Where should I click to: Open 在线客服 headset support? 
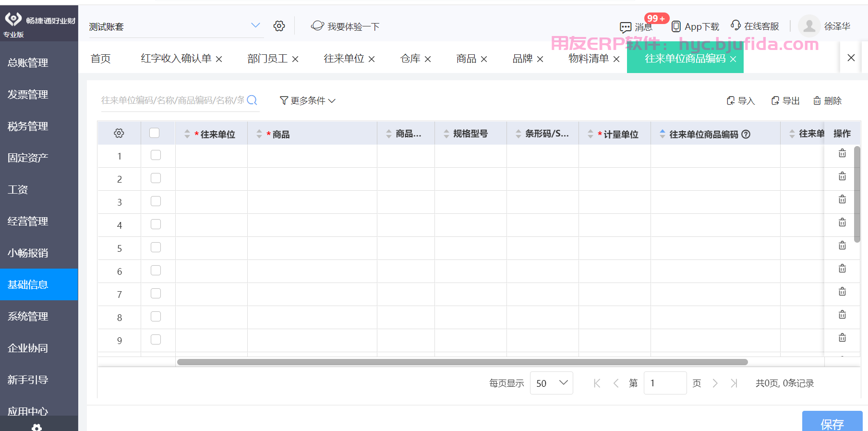click(x=735, y=25)
